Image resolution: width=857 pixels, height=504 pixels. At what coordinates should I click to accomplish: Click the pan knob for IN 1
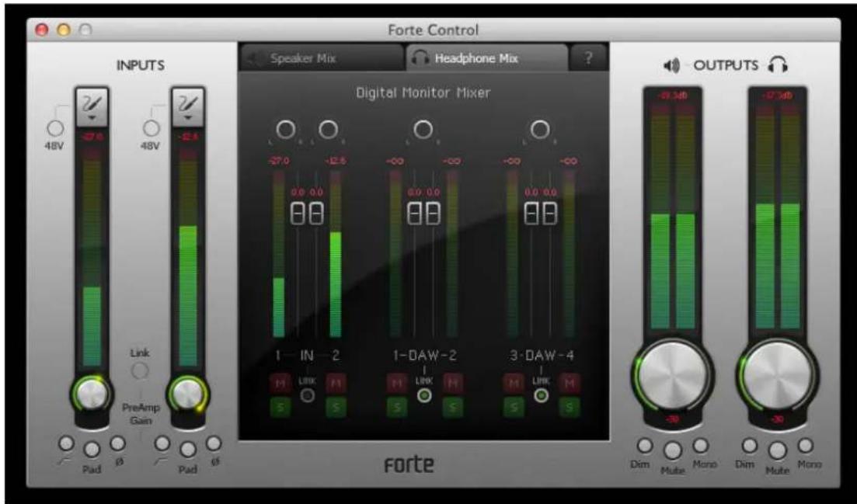[x=286, y=130]
